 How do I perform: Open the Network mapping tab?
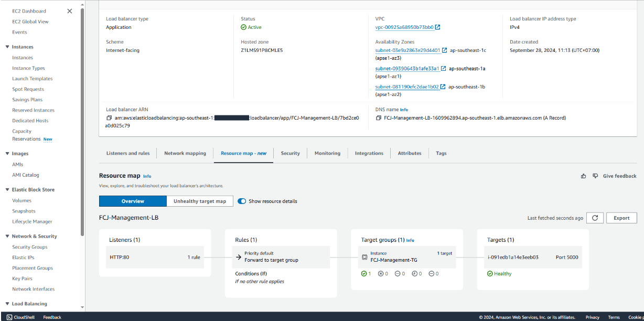click(x=185, y=153)
